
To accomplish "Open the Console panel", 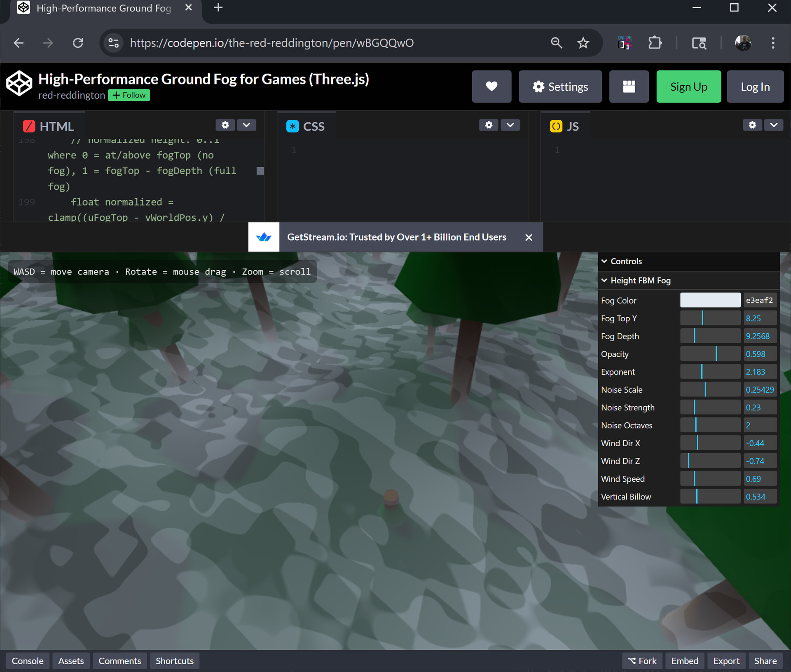I will (28, 661).
